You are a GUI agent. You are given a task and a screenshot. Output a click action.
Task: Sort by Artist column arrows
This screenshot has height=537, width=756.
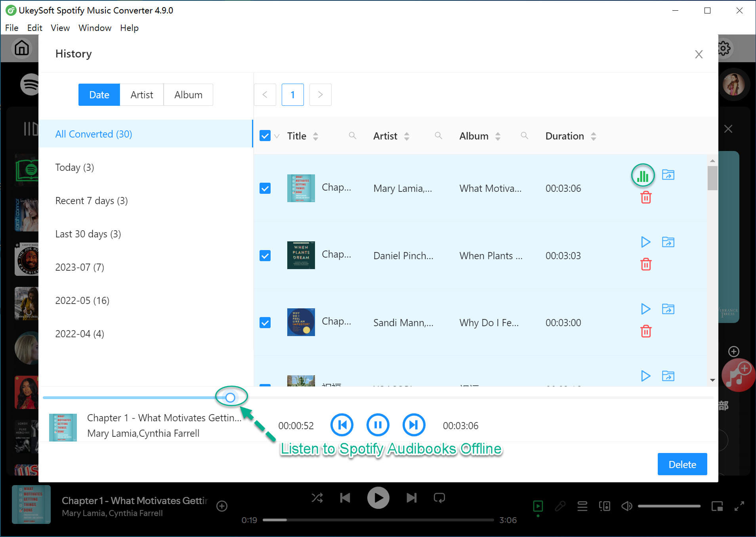[x=407, y=136]
